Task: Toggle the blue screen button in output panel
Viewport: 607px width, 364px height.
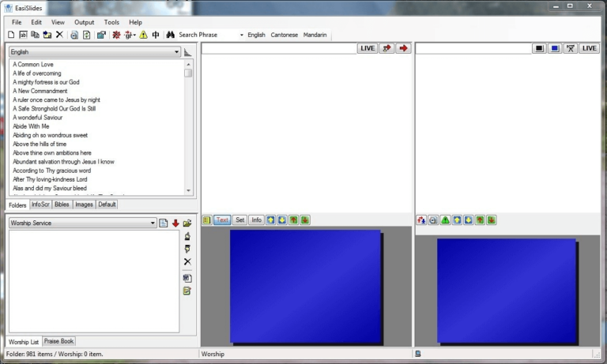Action: pyautogui.click(x=555, y=48)
